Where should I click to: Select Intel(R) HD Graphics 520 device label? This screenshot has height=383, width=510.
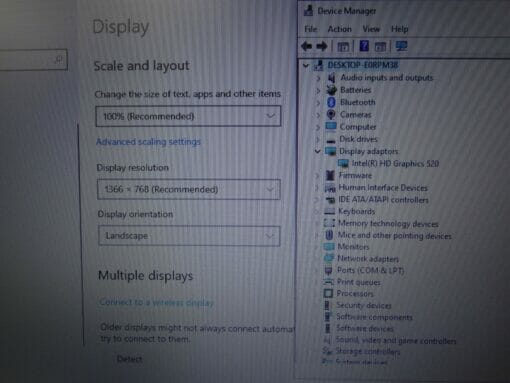click(395, 164)
